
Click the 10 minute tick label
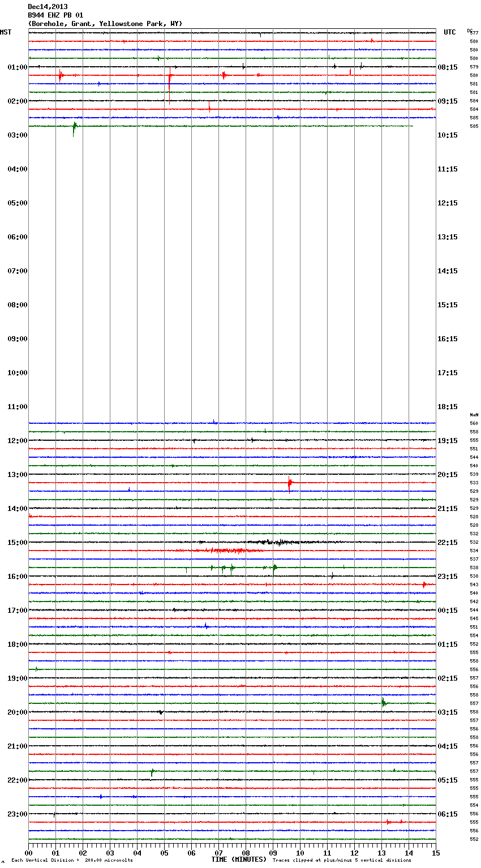(x=300, y=853)
